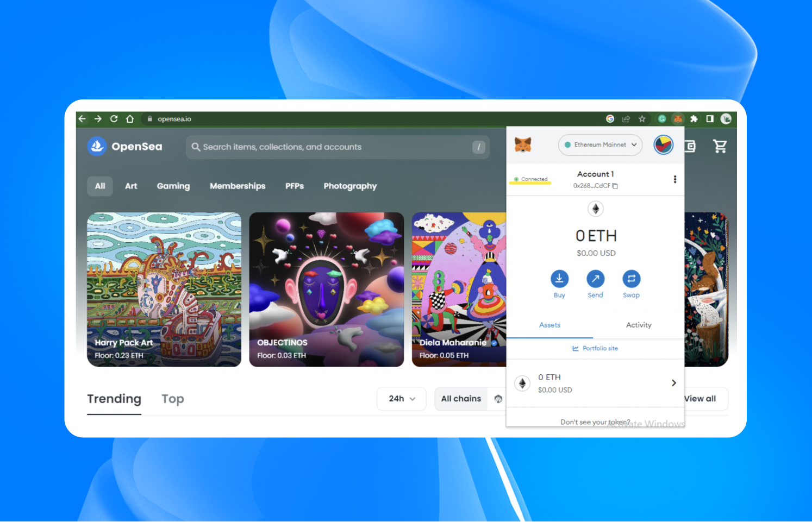The width and height of the screenshot is (812, 522).
Task: Open the Assets tab in MetaMask
Action: (x=549, y=325)
